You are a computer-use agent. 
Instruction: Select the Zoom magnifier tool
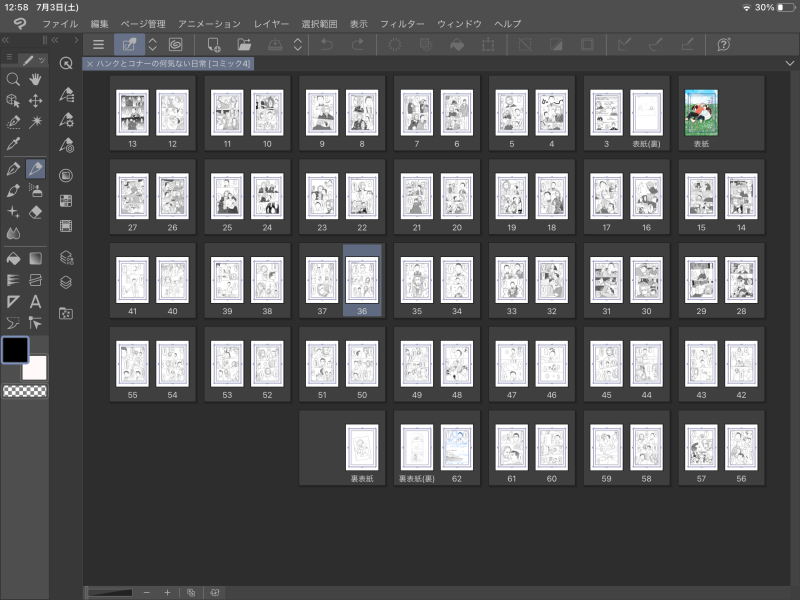pyautogui.click(x=13, y=79)
